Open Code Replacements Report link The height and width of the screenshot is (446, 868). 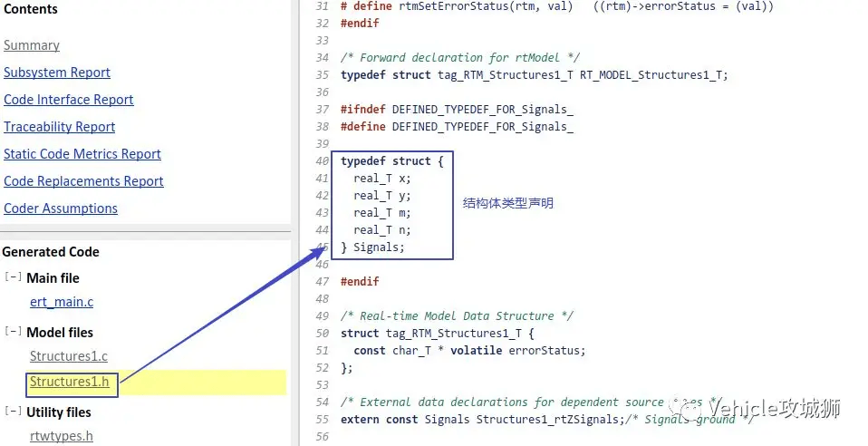pyautogui.click(x=83, y=181)
